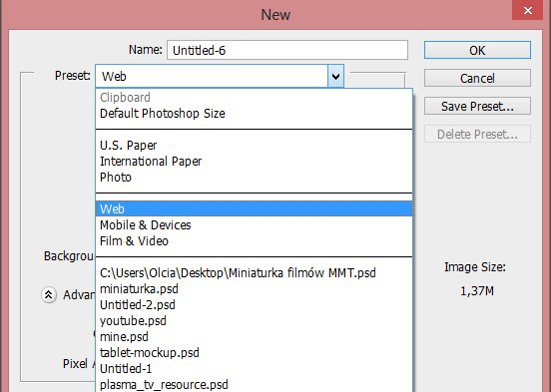Click the OK button

[477, 50]
